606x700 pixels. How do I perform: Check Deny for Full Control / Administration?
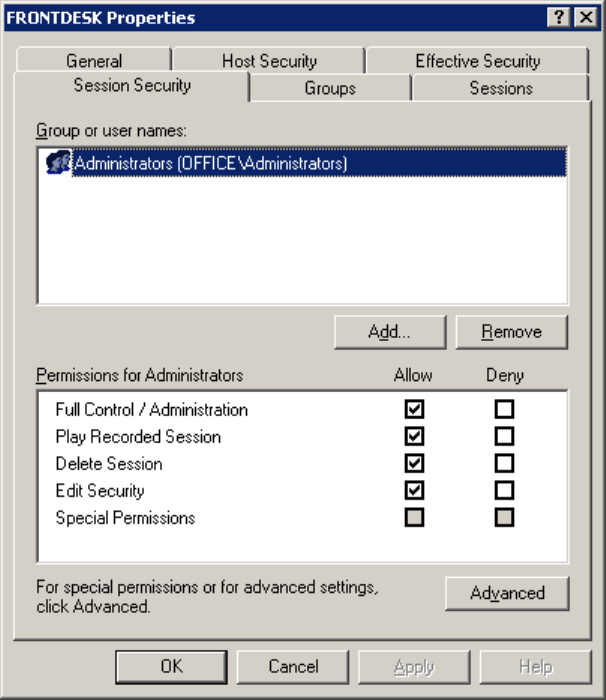[x=504, y=409]
